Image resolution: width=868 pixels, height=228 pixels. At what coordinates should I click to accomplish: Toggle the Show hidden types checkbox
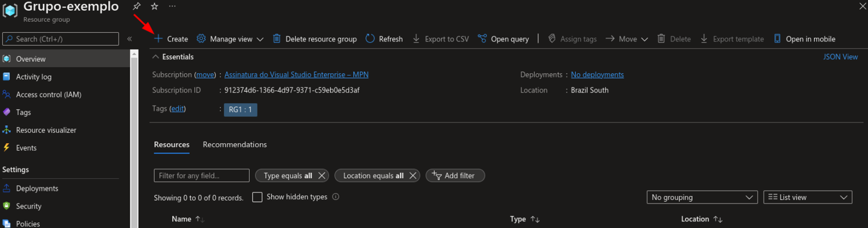point(257,197)
